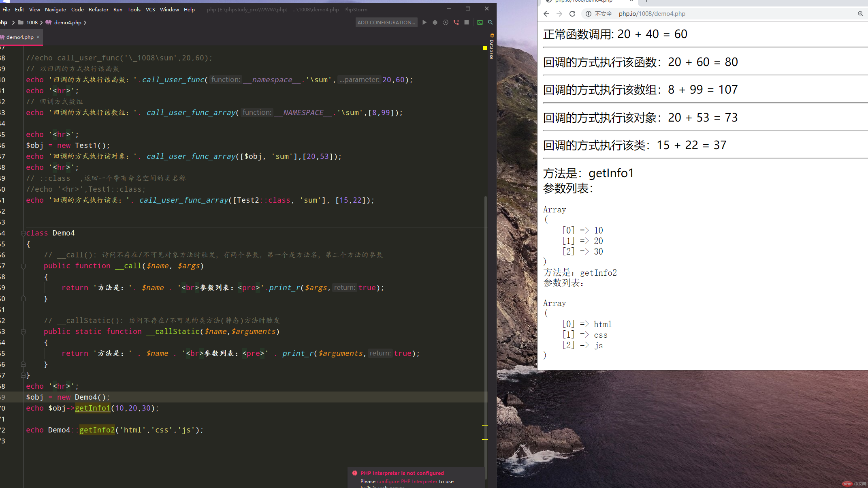This screenshot has height=488, width=868.
Task: Click getInfo2 static call in code
Action: 97,430
